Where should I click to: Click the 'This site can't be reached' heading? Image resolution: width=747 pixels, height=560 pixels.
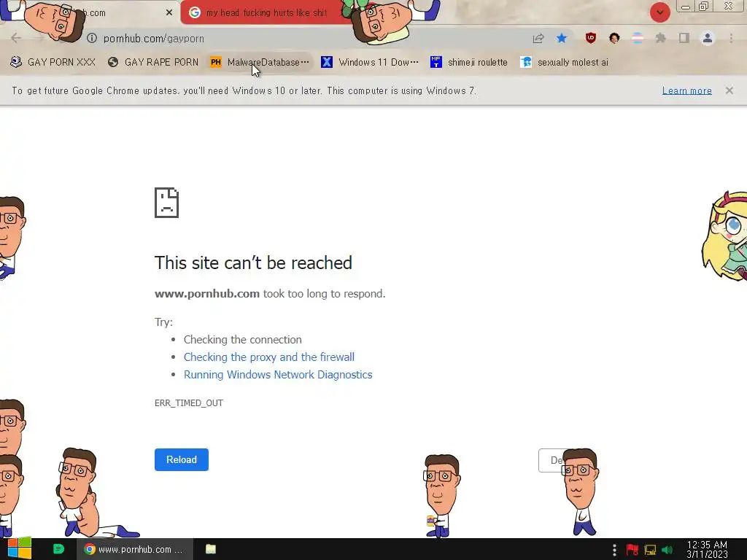[253, 262]
